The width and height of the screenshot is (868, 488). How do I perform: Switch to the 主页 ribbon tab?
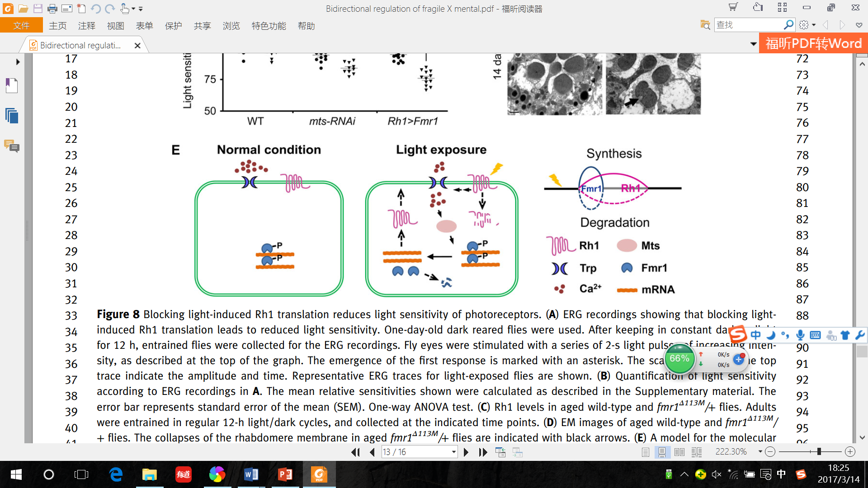click(x=58, y=26)
